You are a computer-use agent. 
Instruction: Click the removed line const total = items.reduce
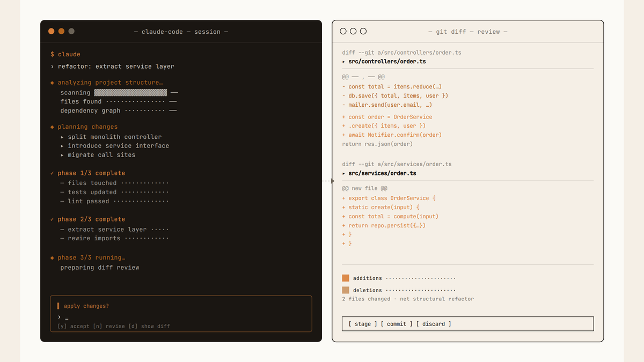pyautogui.click(x=392, y=86)
